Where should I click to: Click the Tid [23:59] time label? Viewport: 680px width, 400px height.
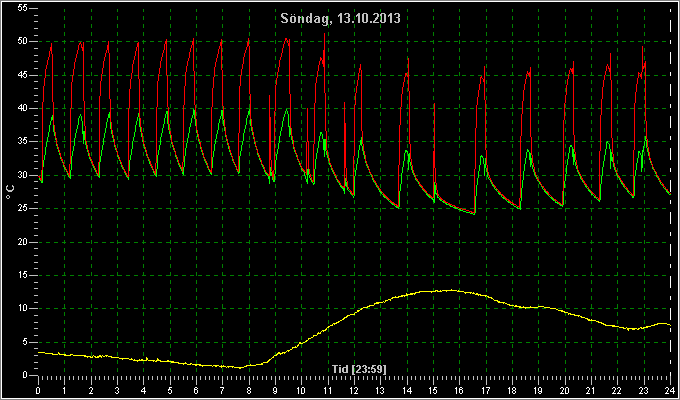click(x=359, y=369)
